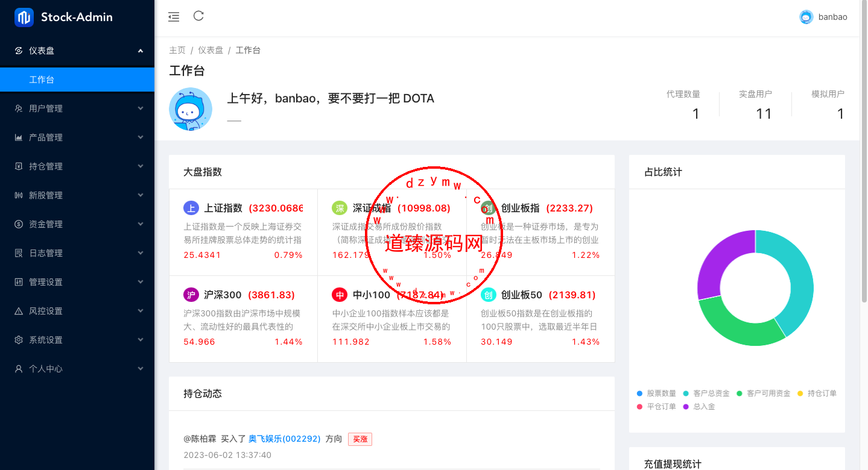Image resolution: width=868 pixels, height=470 pixels.
Task: Click the person icon beside 个人中心
Action: pyautogui.click(x=19, y=369)
